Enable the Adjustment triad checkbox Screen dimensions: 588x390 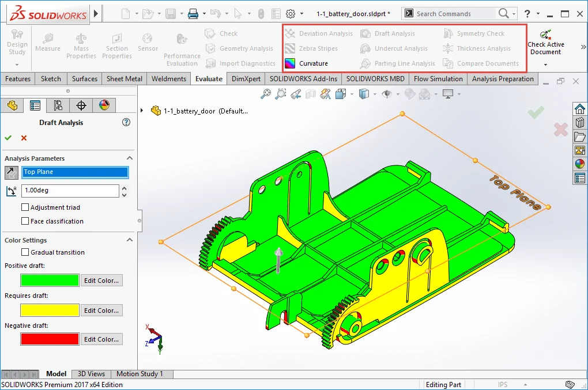[x=25, y=207]
